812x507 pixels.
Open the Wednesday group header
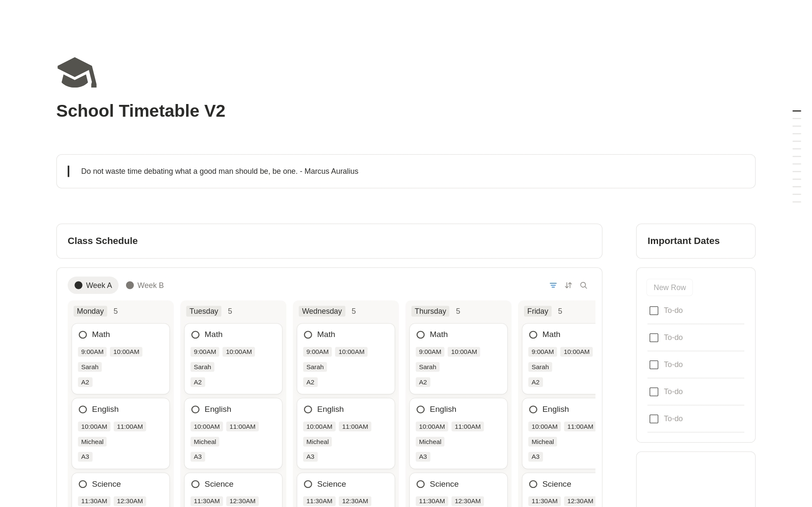[x=322, y=311]
